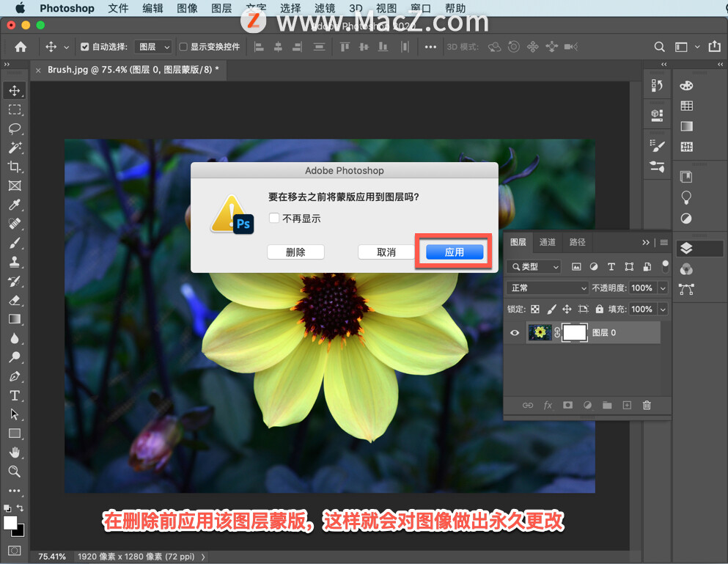The image size is (728, 564).
Task: Open Move tool preset picker arrow
Action: point(67,47)
